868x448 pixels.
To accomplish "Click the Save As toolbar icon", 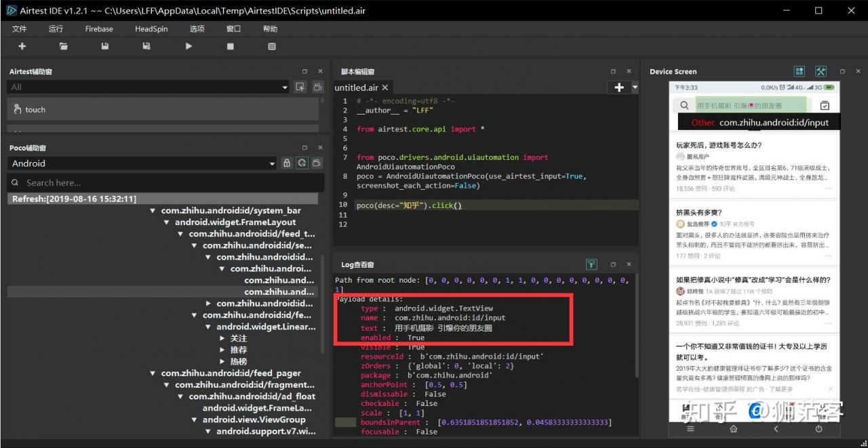I will [146, 46].
